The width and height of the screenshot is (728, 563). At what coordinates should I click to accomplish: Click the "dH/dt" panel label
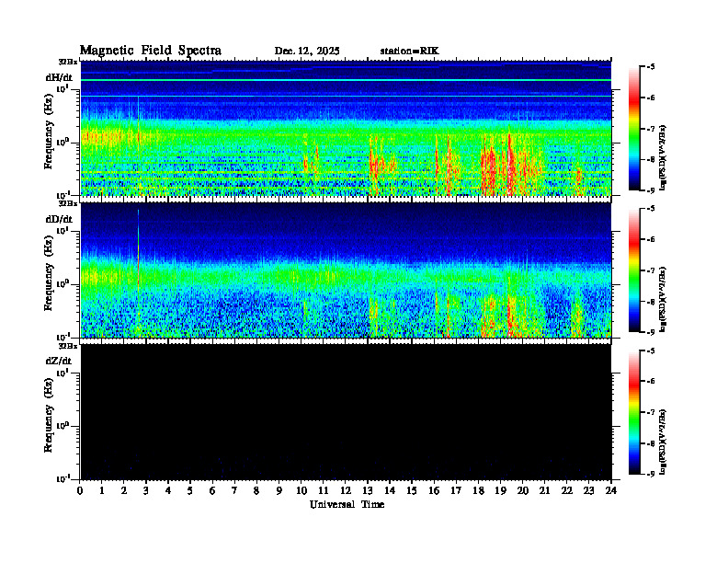click(x=59, y=77)
